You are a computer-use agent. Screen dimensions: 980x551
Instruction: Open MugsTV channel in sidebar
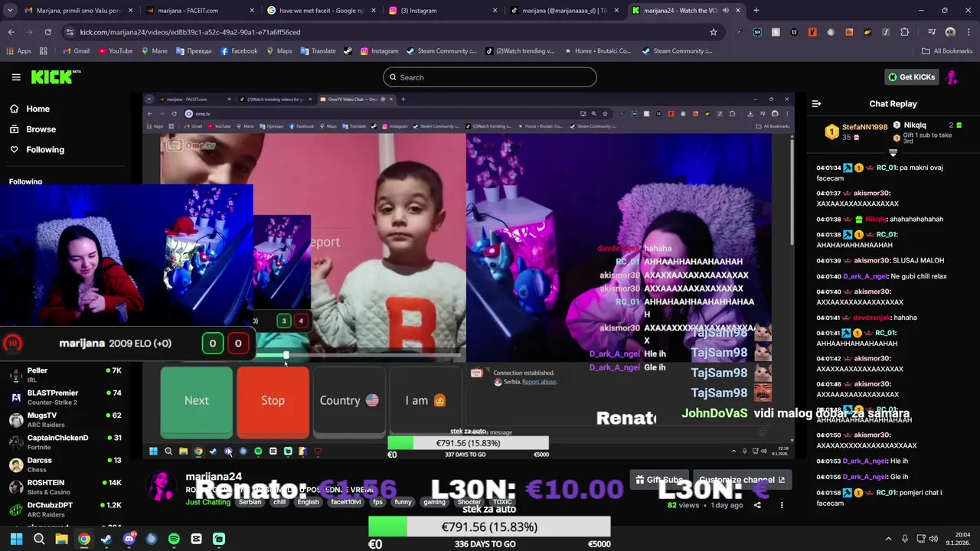[x=65, y=419]
